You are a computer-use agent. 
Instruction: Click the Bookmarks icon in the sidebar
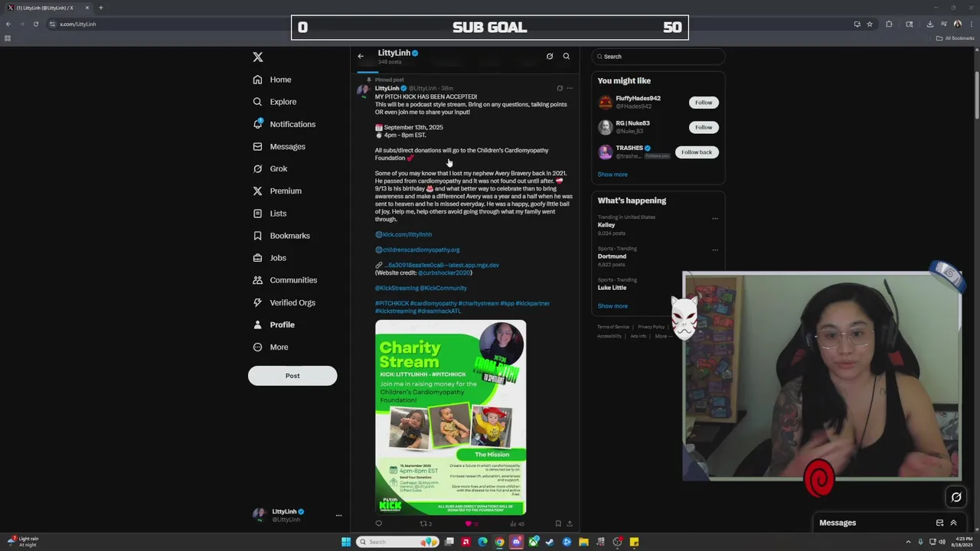(257, 236)
